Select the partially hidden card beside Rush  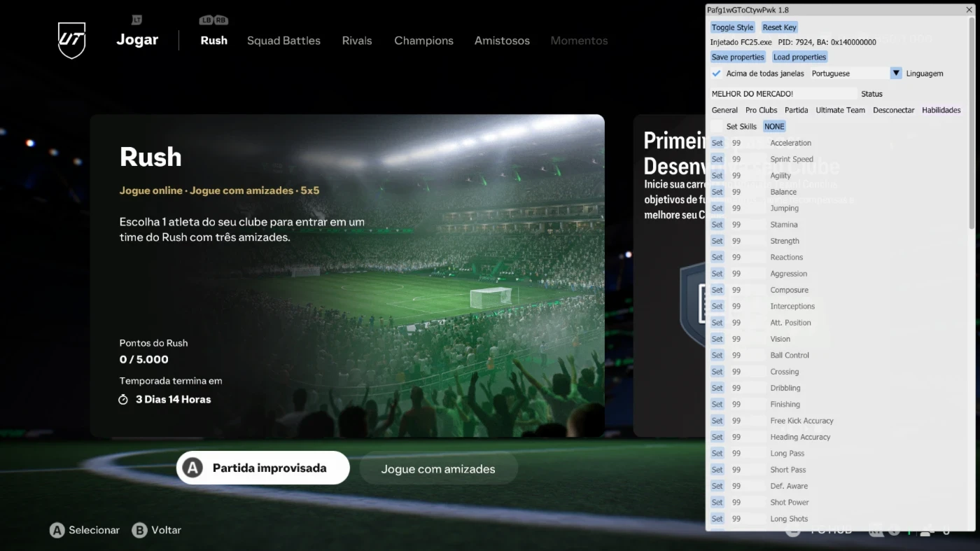669,276
